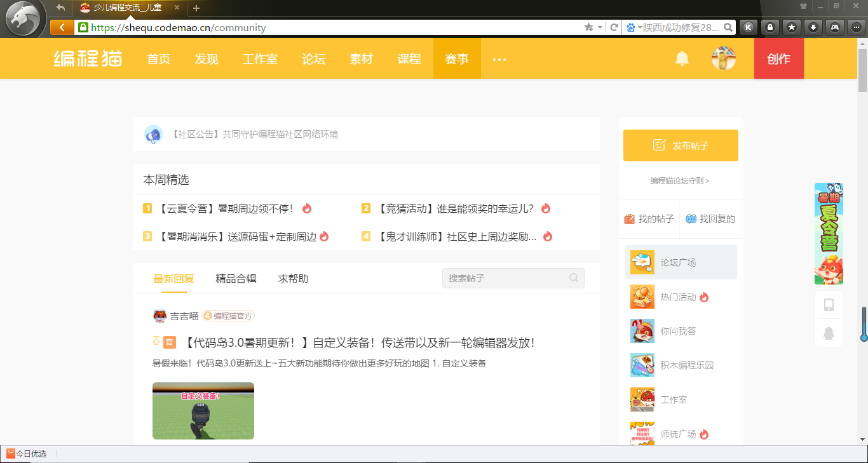Open the 【暑期消消乐】送源码蛋+定制周边 post
This screenshot has width=868, height=463.
[x=236, y=236]
